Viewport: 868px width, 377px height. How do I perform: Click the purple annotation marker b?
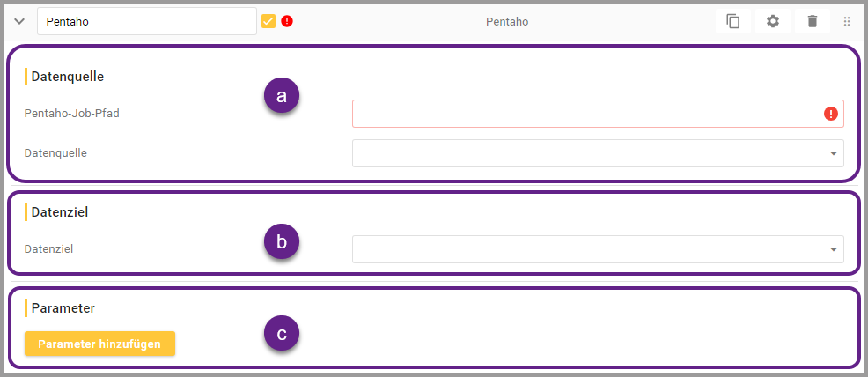282,243
